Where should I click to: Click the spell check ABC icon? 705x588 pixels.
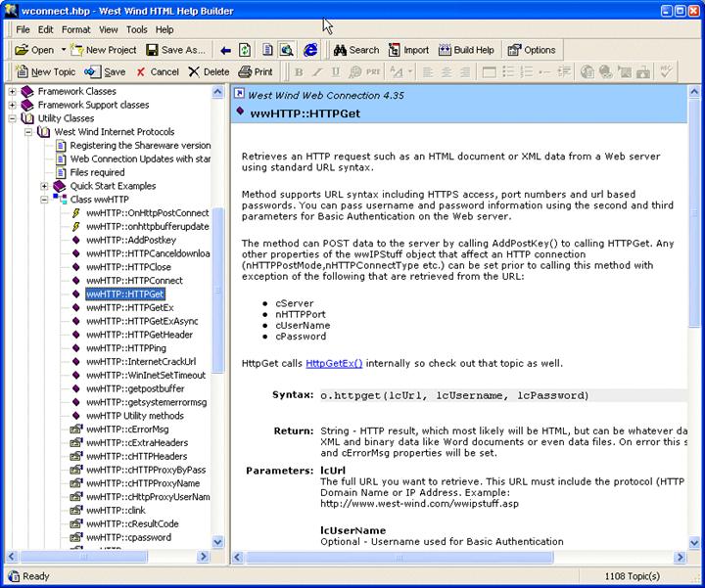[x=666, y=71]
